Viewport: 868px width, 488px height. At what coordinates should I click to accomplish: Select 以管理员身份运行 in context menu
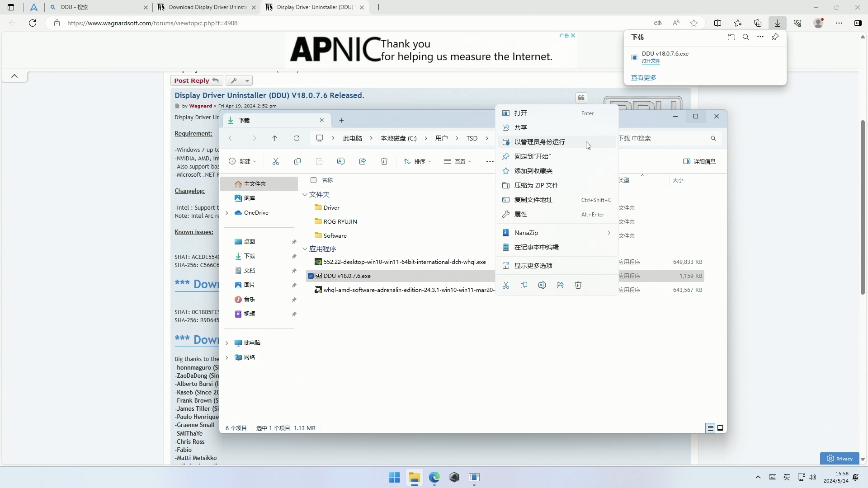(557, 142)
